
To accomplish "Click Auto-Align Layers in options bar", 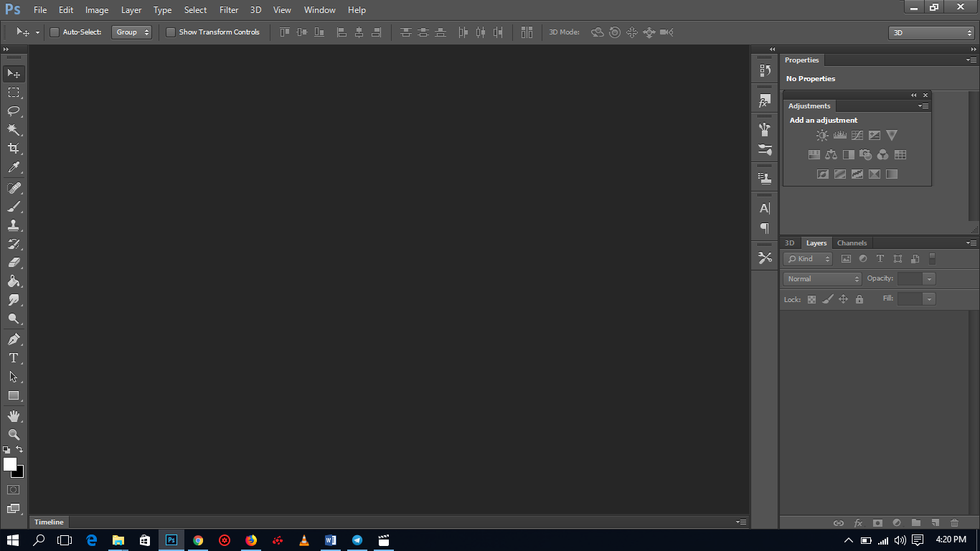I will [527, 32].
